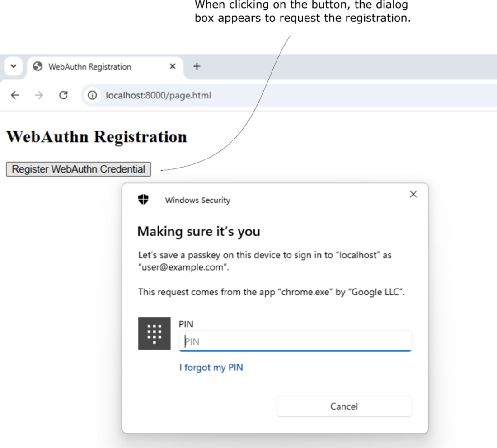Viewport: 497px width, 448px height.
Task: Go back to the previous page
Action: pos(15,95)
